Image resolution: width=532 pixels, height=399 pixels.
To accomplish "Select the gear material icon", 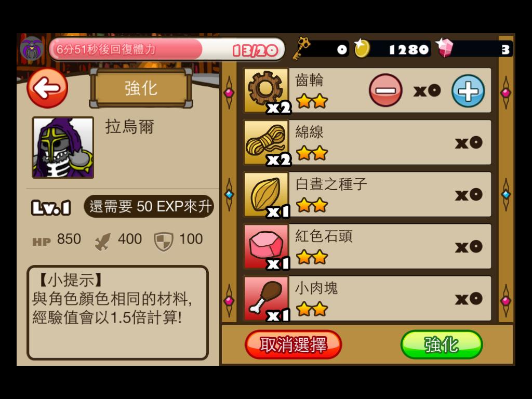I will (x=267, y=90).
